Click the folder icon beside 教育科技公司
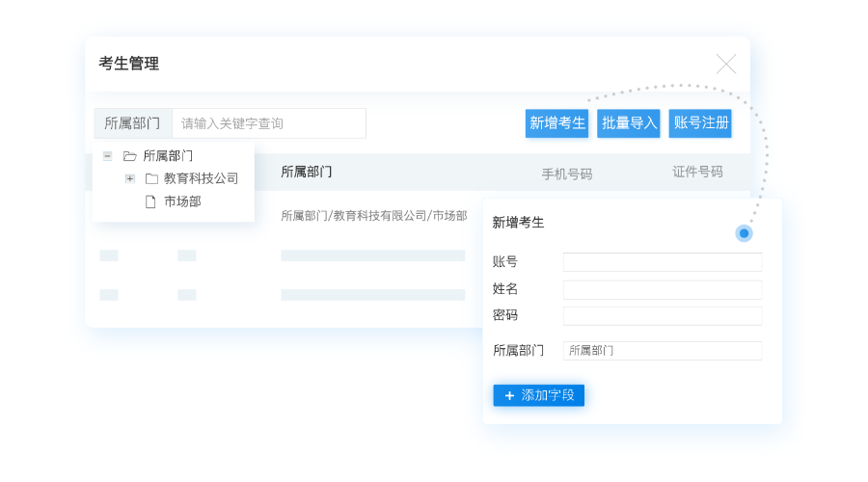 click(151, 178)
